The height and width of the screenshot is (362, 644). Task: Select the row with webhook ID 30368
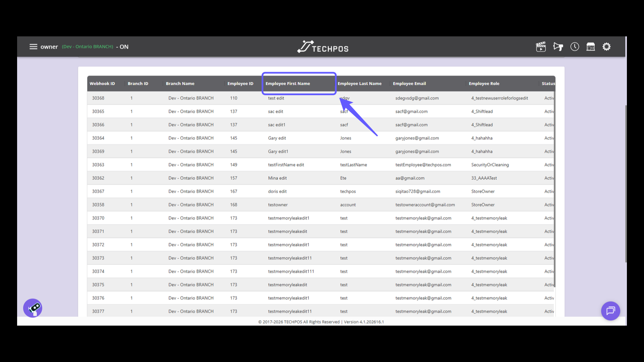point(98,98)
